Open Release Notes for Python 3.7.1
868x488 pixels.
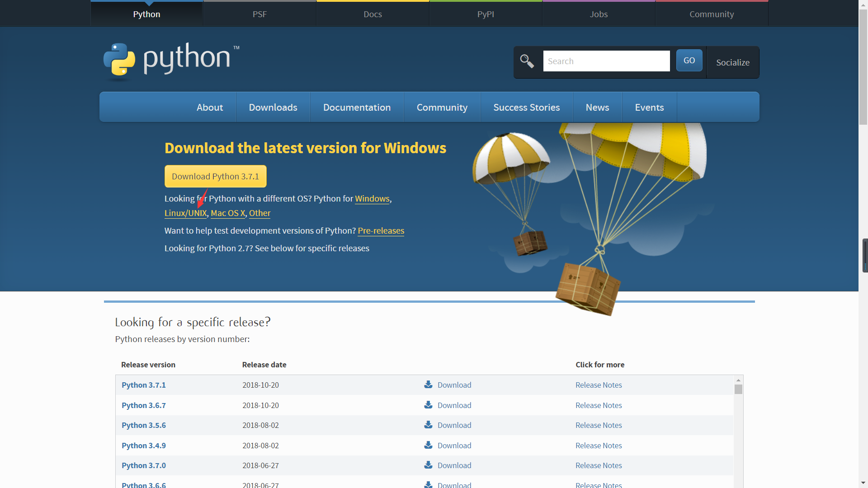tap(599, 385)
